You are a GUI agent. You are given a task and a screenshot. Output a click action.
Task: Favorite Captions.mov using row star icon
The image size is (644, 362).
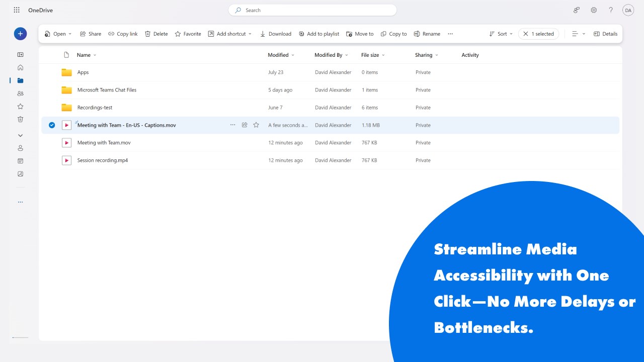pyautogui.click(x=256, y=125)
